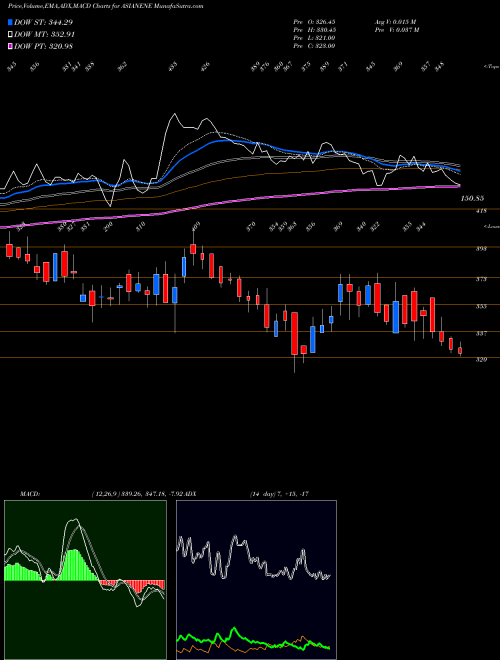Click the blue DOW ST legend swatch
This screenshot has width=500, height=660.
point(10,22)
